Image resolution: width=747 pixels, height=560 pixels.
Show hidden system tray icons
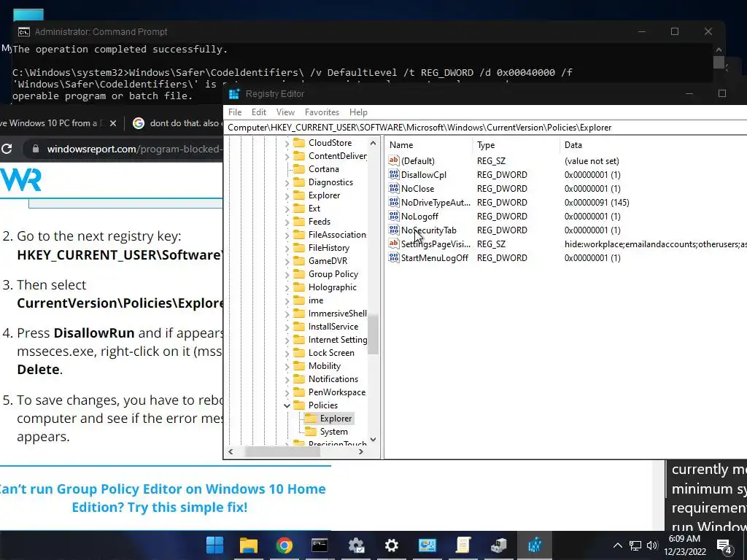(617, 545)
